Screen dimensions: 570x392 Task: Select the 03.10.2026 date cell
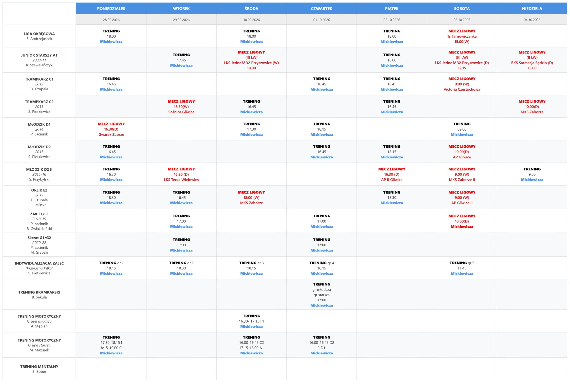[462, 20]
